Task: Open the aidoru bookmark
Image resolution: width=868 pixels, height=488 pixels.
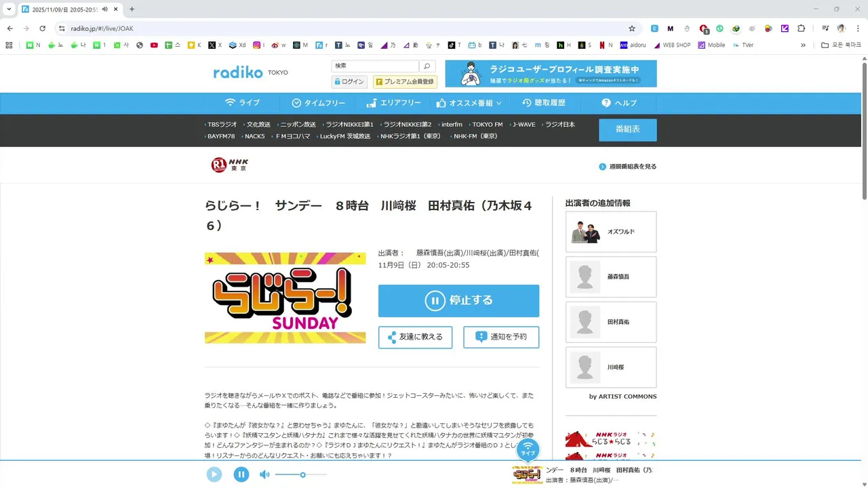Action: point(633,45)
